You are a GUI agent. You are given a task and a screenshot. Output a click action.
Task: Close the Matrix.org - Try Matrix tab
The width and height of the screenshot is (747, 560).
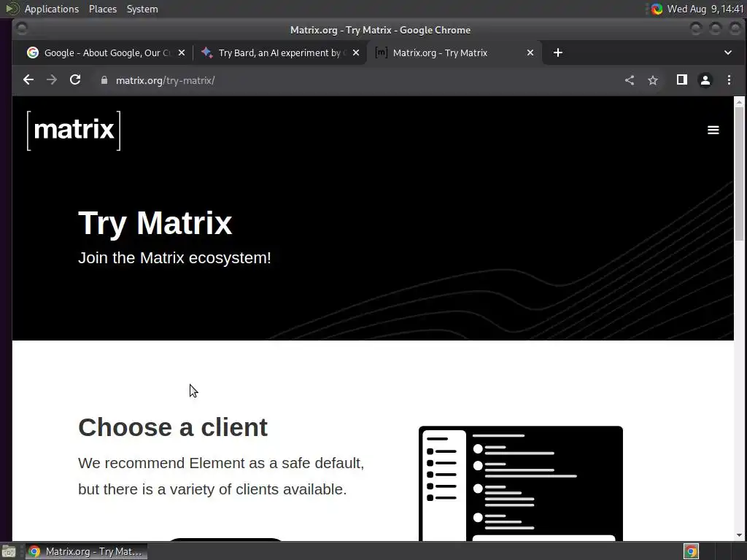[x=530, y=52]
